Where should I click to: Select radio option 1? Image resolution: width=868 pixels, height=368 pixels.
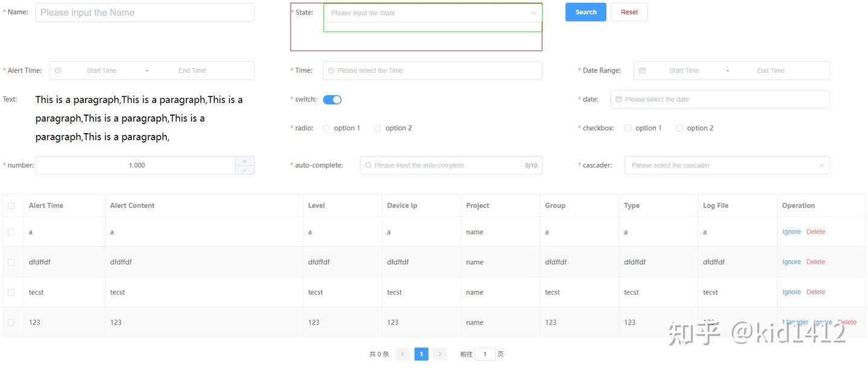tap(325, 128)
